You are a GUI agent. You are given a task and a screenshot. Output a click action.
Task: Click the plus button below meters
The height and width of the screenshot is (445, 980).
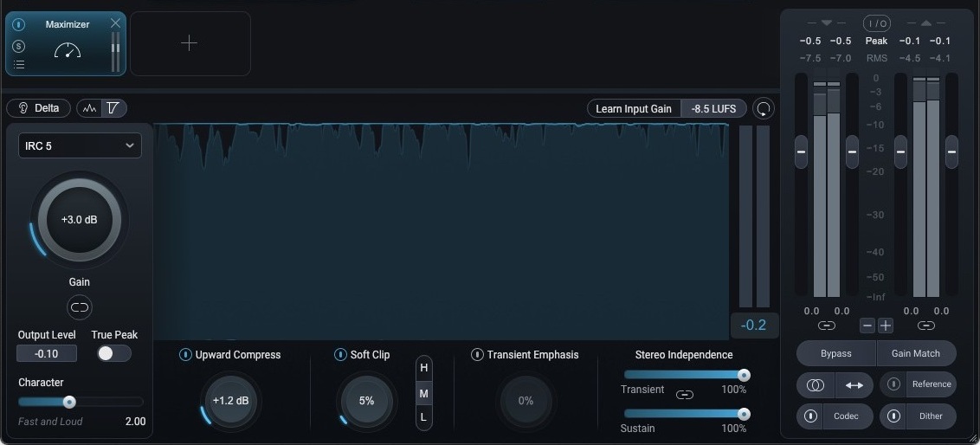(886, 326)
